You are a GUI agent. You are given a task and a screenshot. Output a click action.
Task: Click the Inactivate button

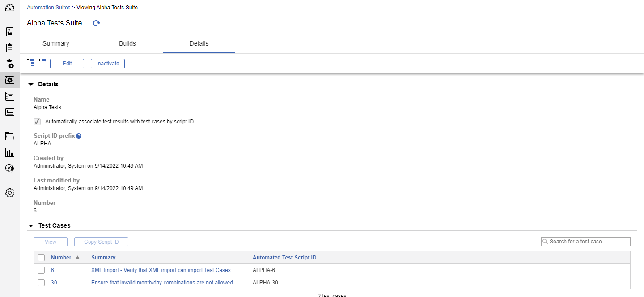point(108,64)
